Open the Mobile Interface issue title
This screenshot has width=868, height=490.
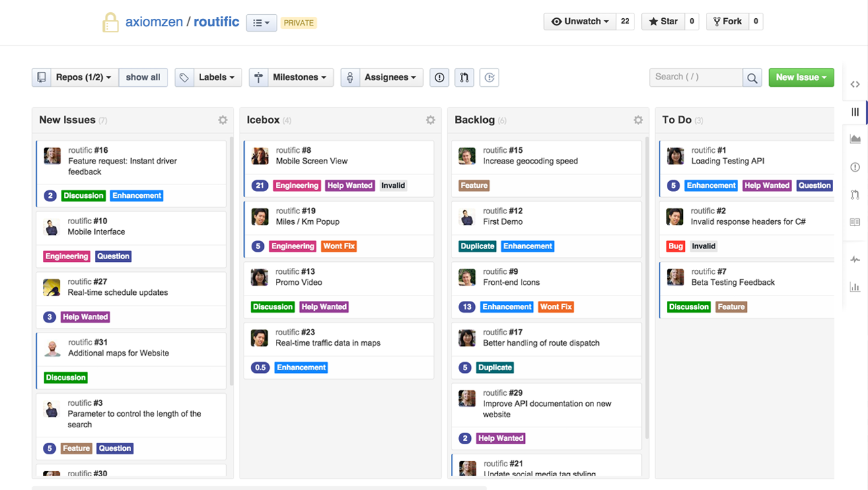96,232
